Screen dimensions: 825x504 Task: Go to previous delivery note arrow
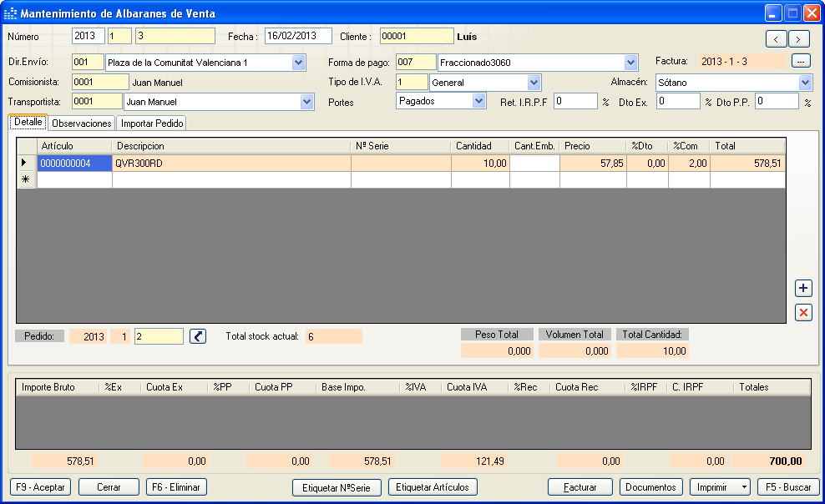click(x=776, y=39)
